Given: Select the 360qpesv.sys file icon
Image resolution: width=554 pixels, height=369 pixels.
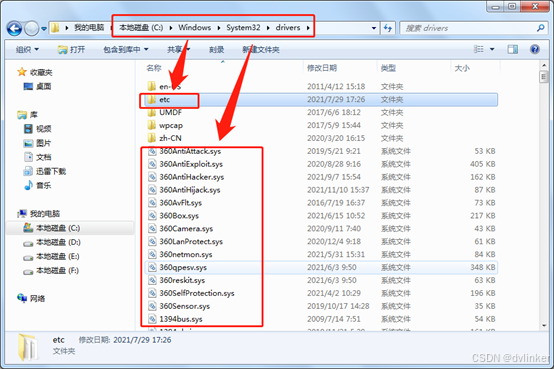Looking at the screenshot, I should [x=152, y=267].
